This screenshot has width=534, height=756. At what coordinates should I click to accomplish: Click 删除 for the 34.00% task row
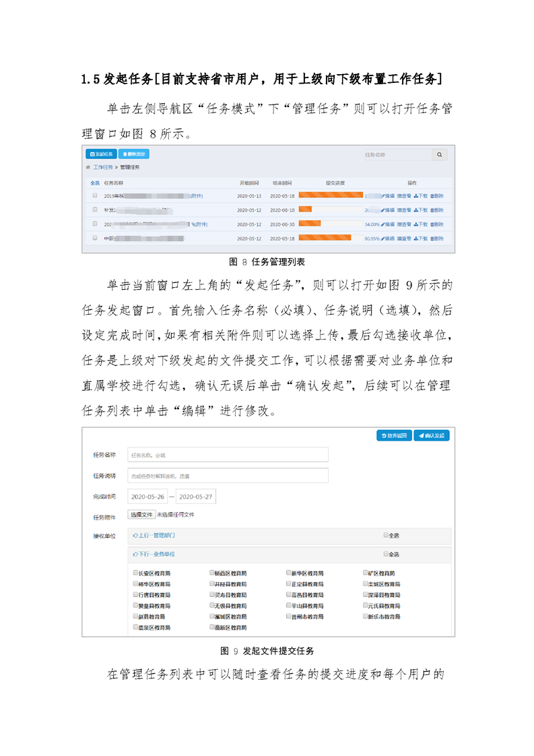click(437, 224)
